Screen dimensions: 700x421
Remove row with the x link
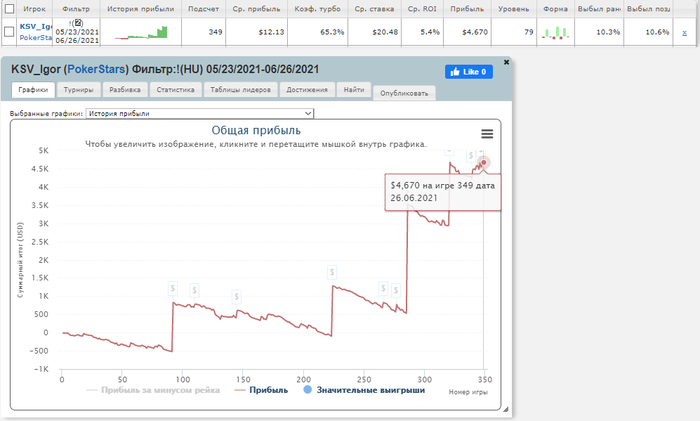[684, 32]
